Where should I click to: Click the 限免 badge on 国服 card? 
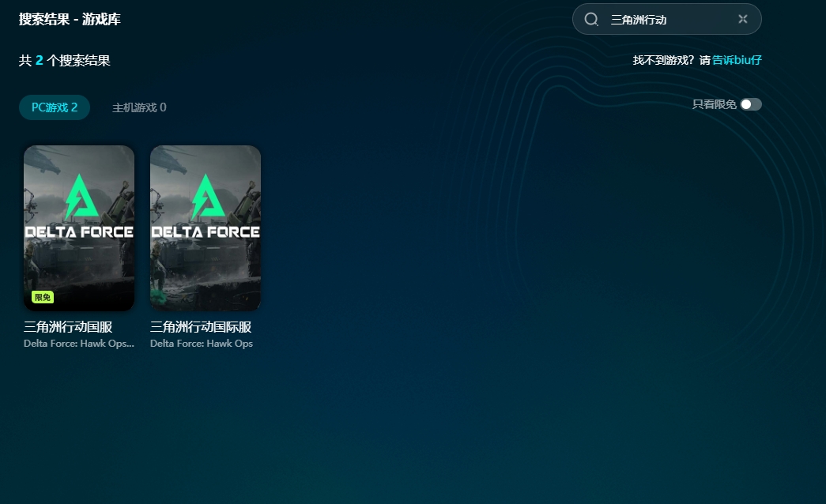43,297
